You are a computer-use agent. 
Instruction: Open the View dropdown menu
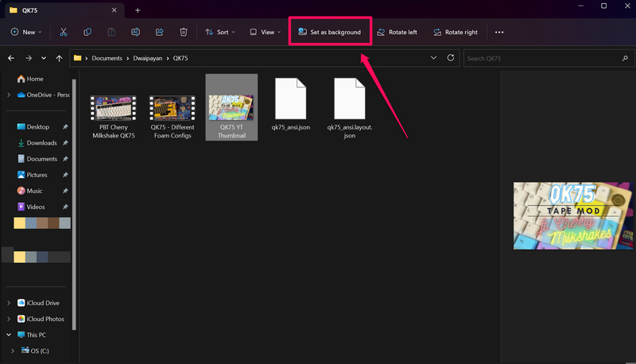point(265,33)
